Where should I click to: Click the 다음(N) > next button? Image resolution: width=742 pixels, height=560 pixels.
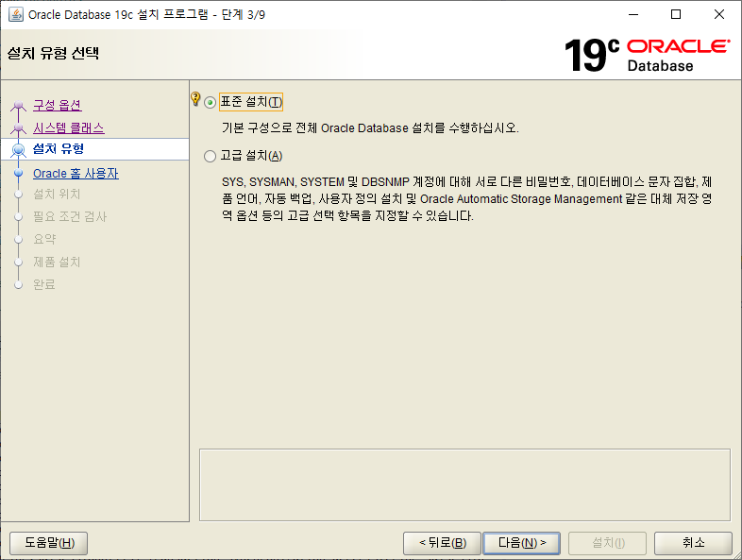pos(521,542)
